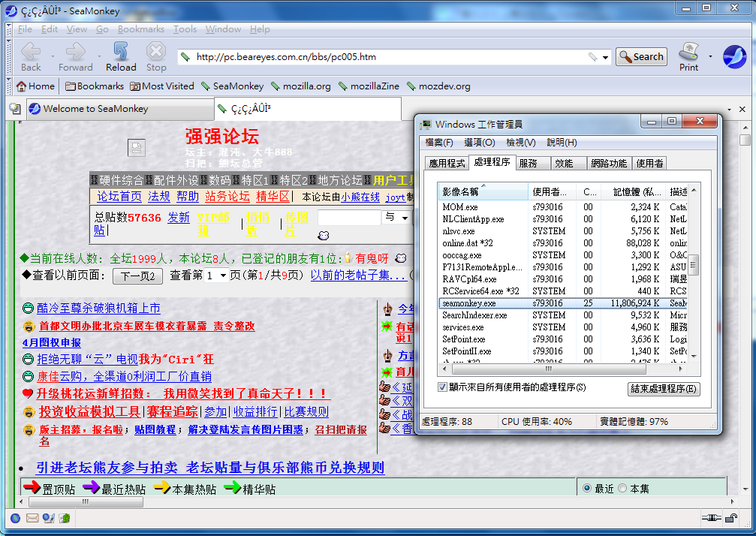Open the Mail component icon in status bar
Screen dimensions: 756x536
pyautogui.click(x=32, y=518)
